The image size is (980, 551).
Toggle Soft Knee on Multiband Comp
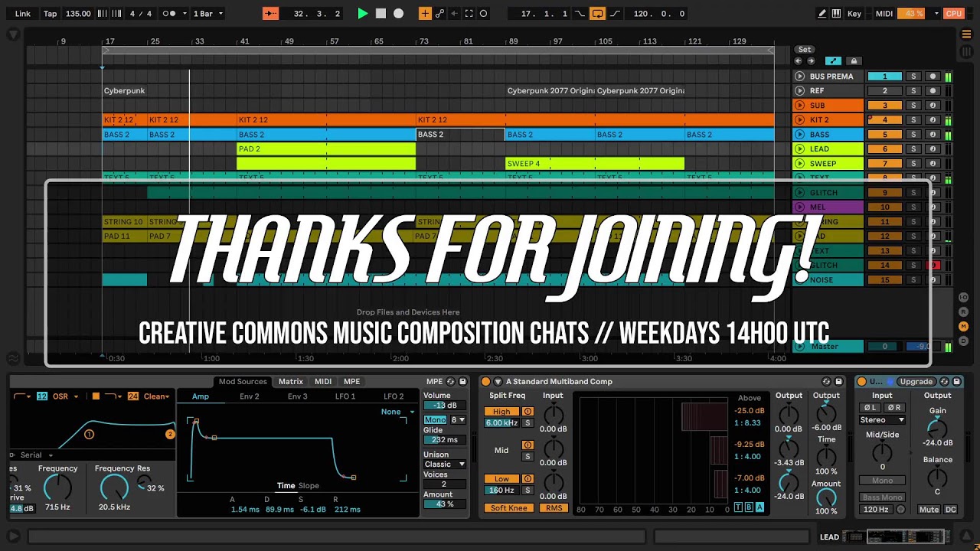coord(509,508)
